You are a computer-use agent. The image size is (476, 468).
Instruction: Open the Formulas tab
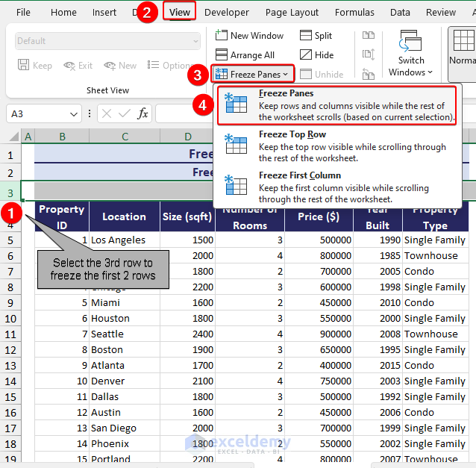click(x=354, y=12)
